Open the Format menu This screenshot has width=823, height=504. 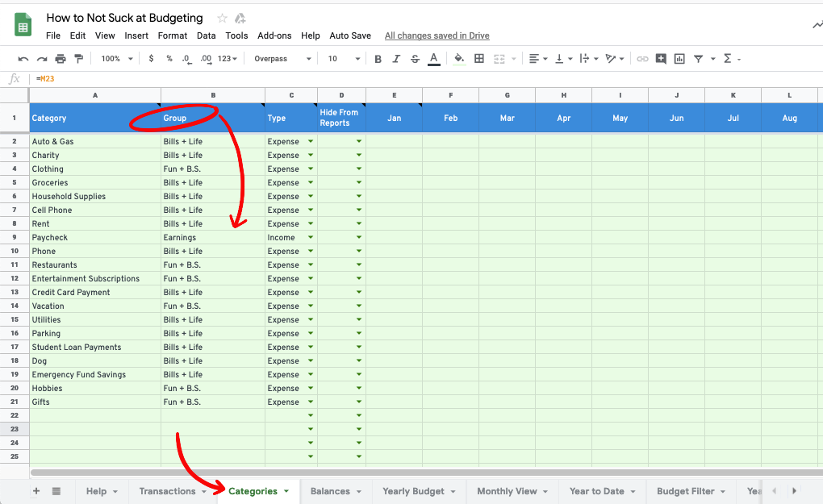click(x=172, y=35)
